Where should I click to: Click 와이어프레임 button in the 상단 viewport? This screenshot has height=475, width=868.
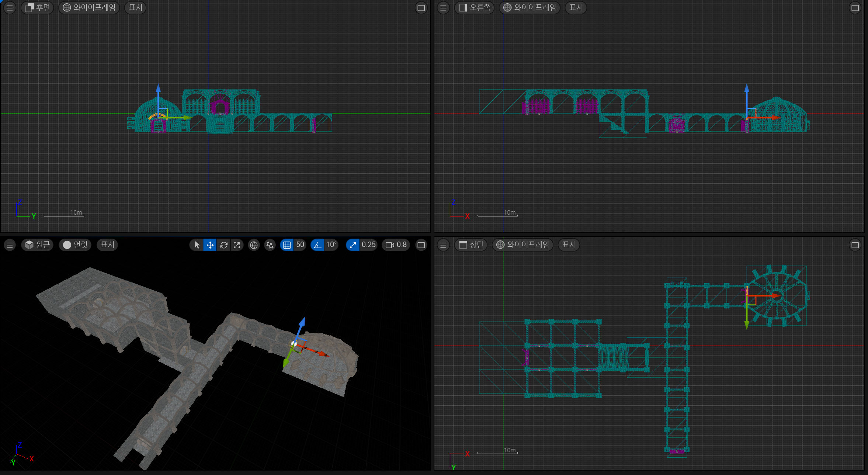(523, 245)
